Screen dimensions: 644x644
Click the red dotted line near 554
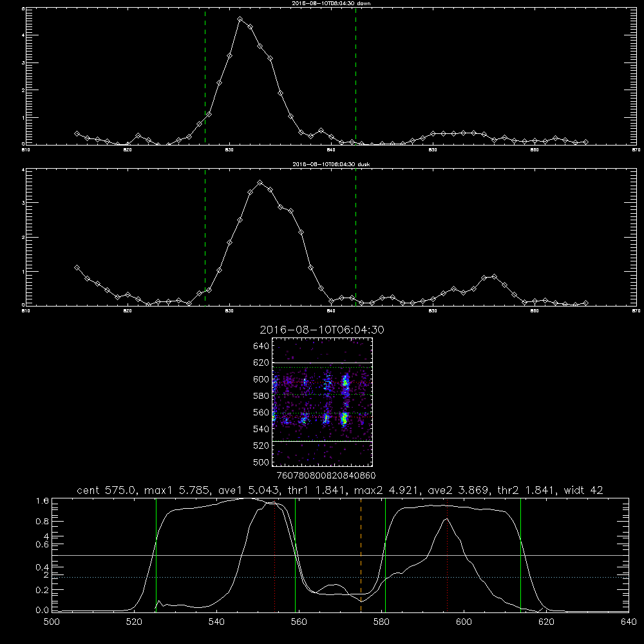point(275,555)
